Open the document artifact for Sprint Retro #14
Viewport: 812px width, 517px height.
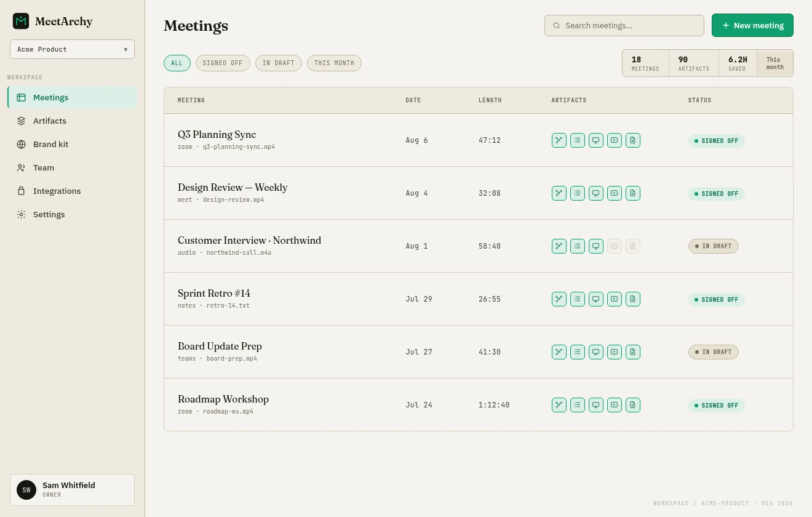(x=633, y=299)
